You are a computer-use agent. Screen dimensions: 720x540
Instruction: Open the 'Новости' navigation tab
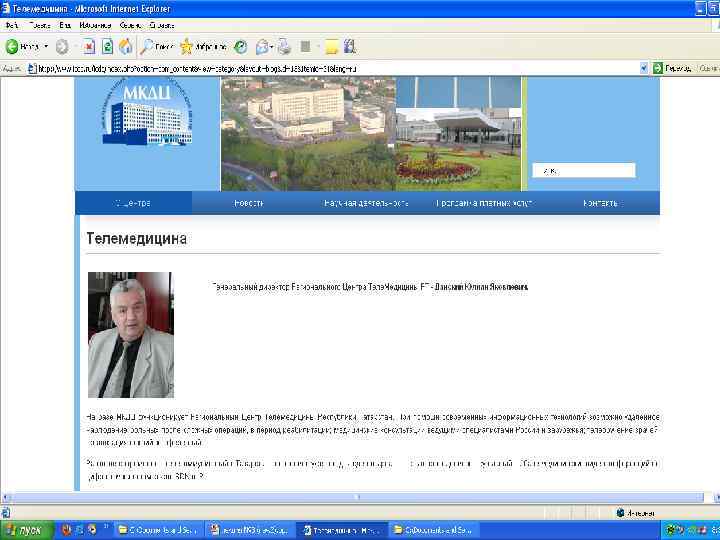coord(248,203)
